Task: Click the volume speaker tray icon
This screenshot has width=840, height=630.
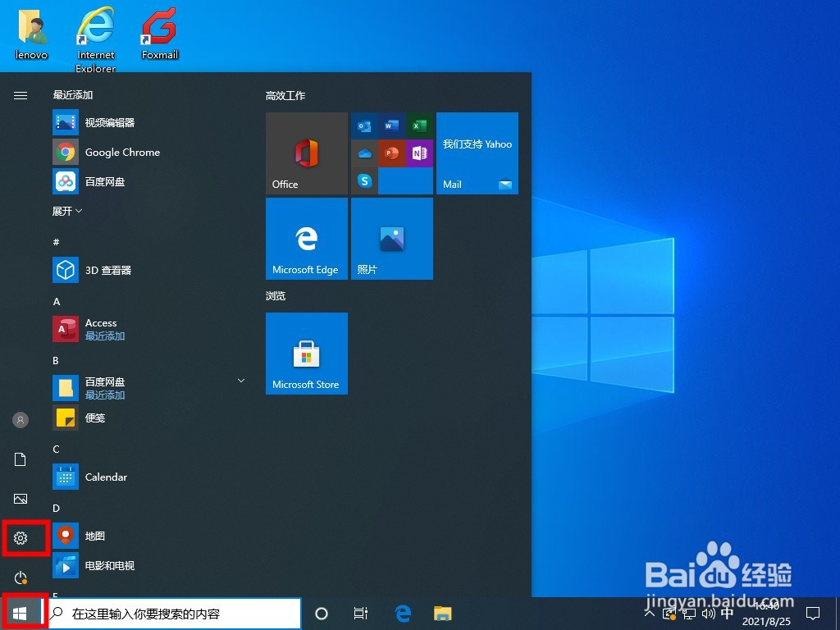Action: point(708,614)
